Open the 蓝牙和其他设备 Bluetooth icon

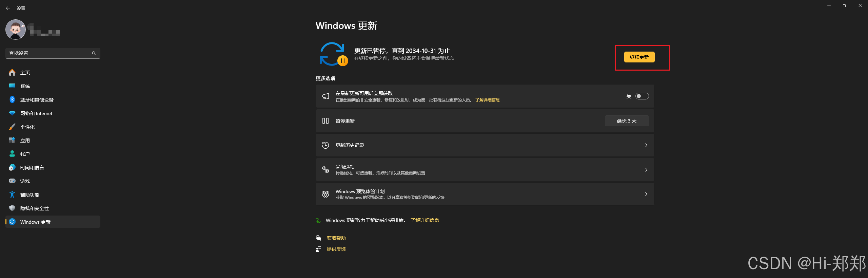tap(12, 99)
